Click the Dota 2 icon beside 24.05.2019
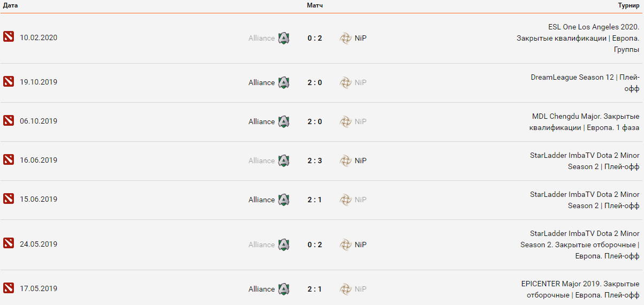 [x=8, y=243]
